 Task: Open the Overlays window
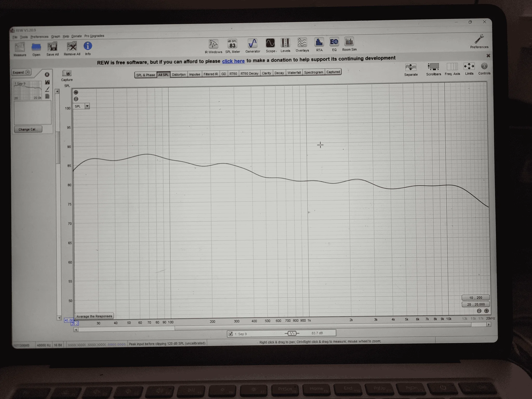pos(302,45)
